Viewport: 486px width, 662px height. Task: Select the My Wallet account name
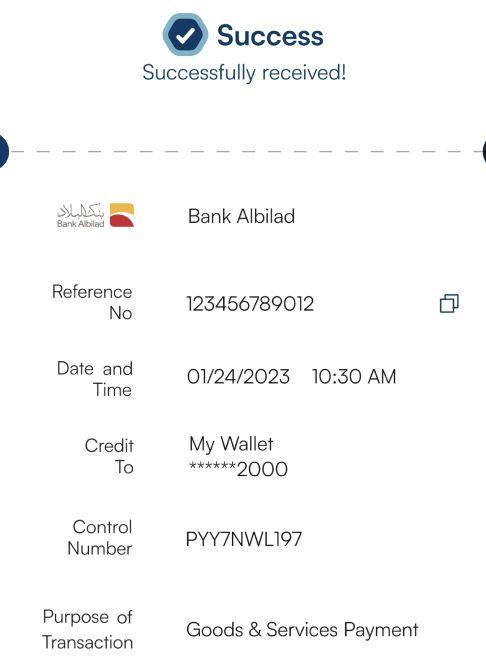tap(231, 445)
